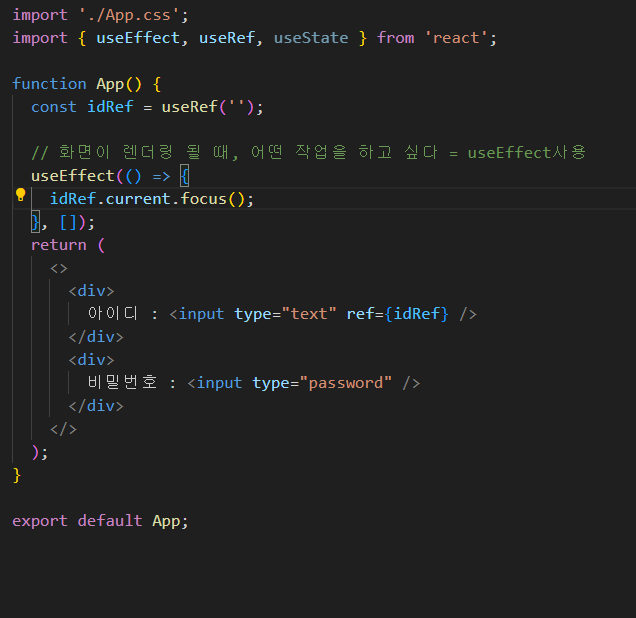
Task: Click the label text '아이디'
Action: [113, 313]
